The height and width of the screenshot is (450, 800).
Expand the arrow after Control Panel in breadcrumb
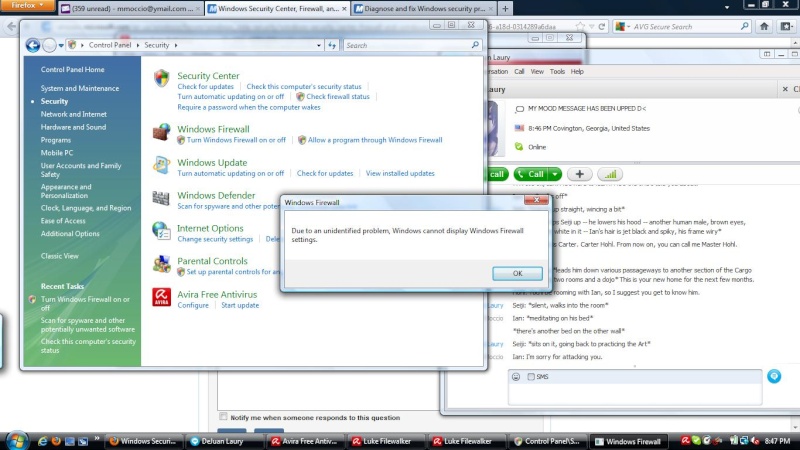[138, 45]
